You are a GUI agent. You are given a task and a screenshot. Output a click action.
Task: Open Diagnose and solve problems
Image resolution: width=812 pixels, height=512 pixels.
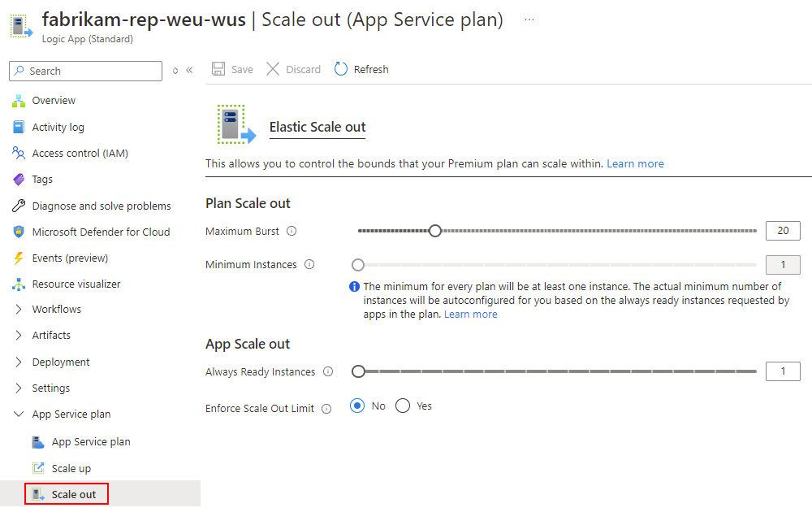click(x=101, y=206)
